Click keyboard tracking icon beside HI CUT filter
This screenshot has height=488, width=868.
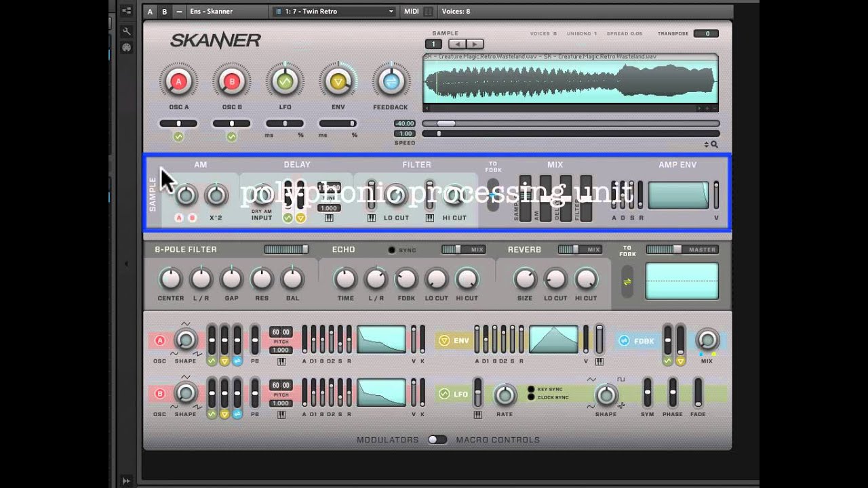[430, 218]
